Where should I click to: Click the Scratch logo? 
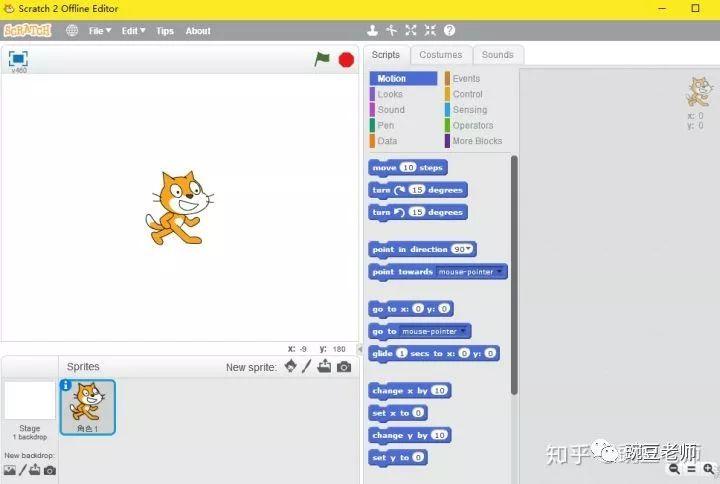[28, 31]
